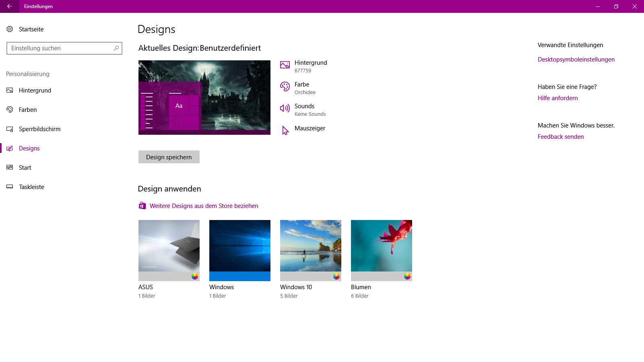Open Farbe settings via palette icon
The width and height of the screenshot is (644, 362).
[x=285, y=87]
